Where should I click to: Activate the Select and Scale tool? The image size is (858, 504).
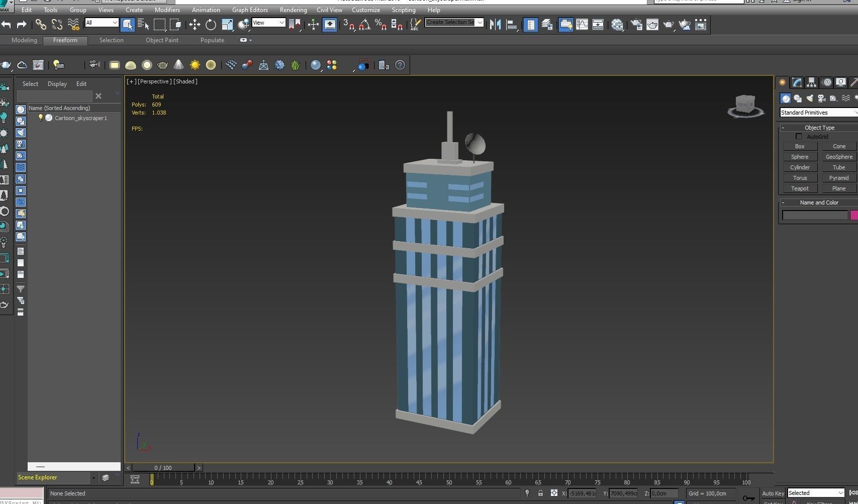(227, 24)
